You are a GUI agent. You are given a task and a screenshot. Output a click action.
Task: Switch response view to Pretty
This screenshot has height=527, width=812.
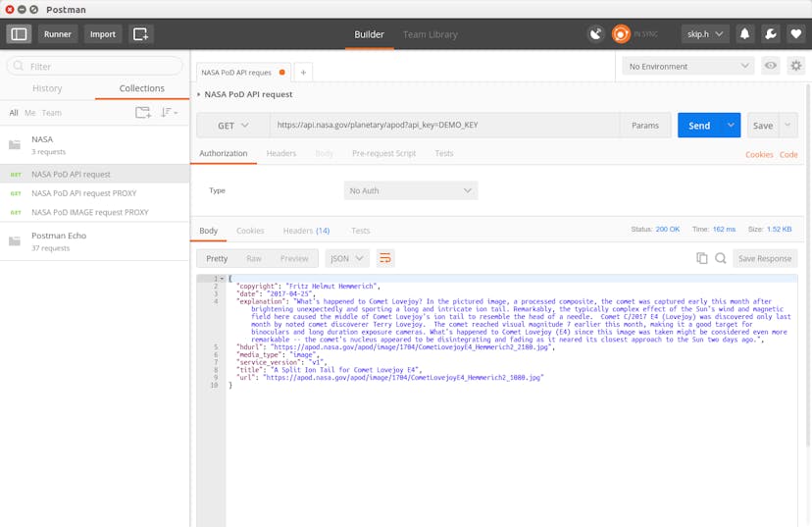[217, 258]
